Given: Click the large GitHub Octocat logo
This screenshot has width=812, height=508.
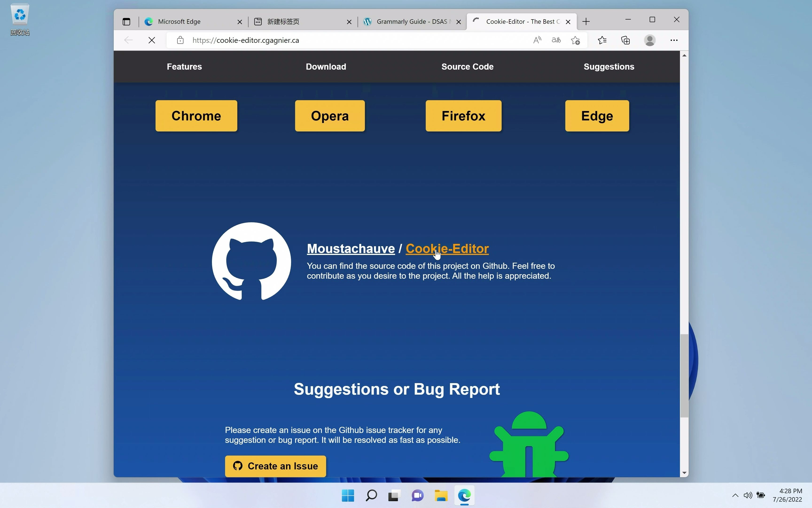Looking at the screenshot, I should click(251, 261).
